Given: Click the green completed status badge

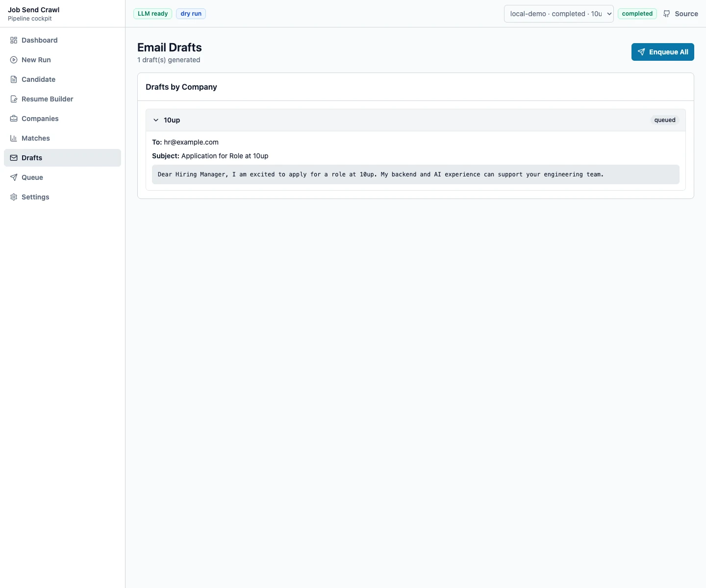Looking at the screenshot, I should [637, 14].
